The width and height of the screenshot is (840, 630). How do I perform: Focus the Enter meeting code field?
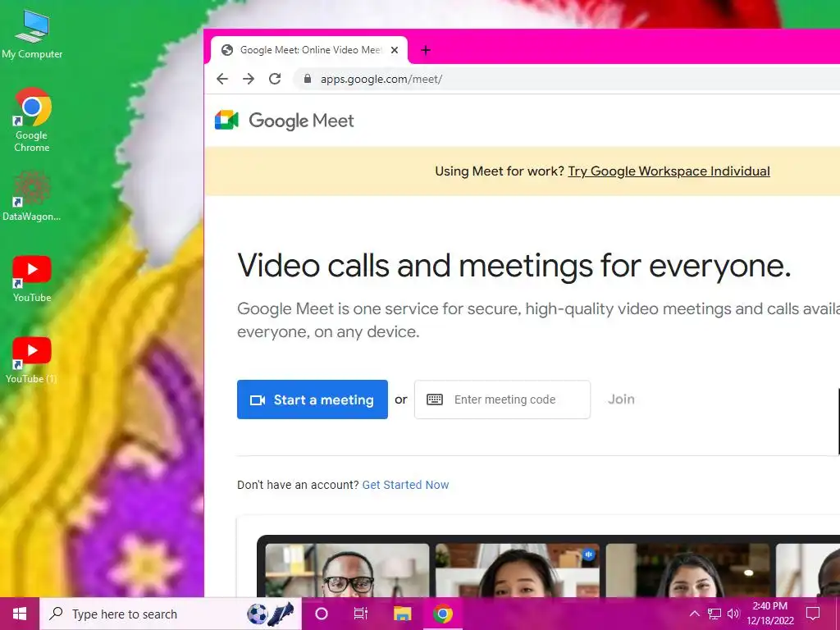(x=503, y=399)
